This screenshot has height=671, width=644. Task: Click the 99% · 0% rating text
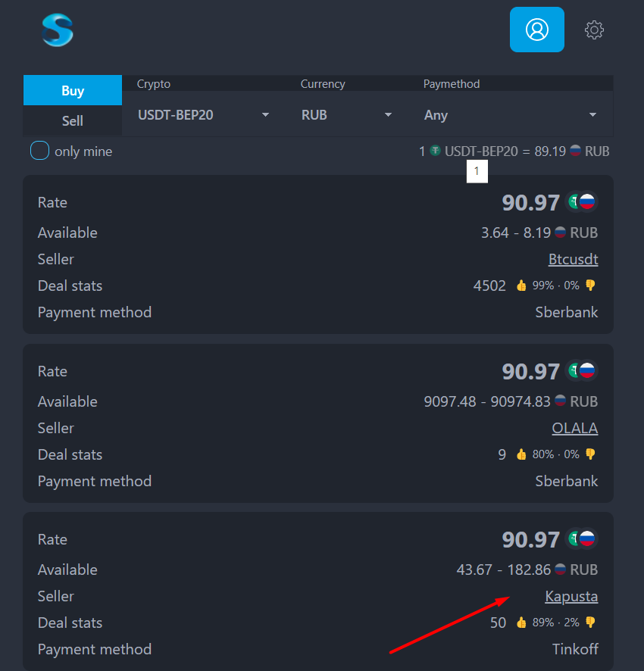click(556, 286)
